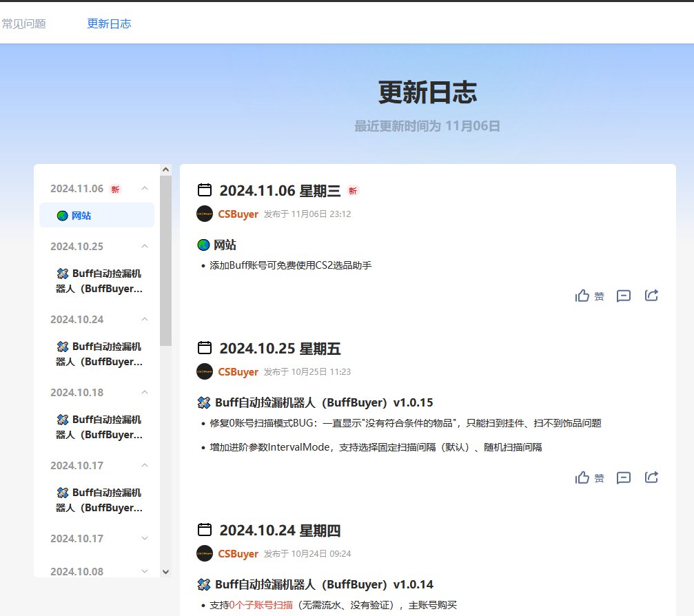Open comments on the 2024.10.25 post
This screenshot has width=694, height=616.
[624, 478]
